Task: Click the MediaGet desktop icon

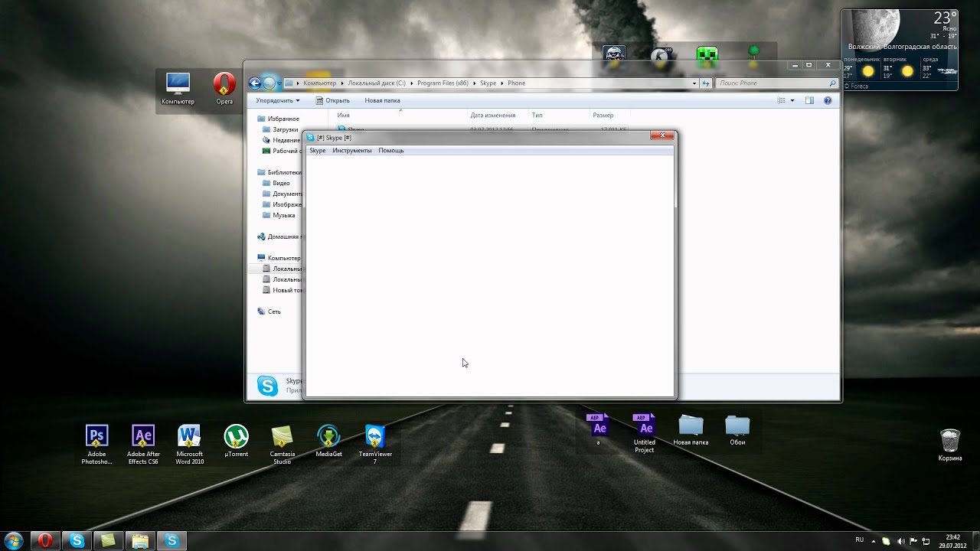Action: 328,441
